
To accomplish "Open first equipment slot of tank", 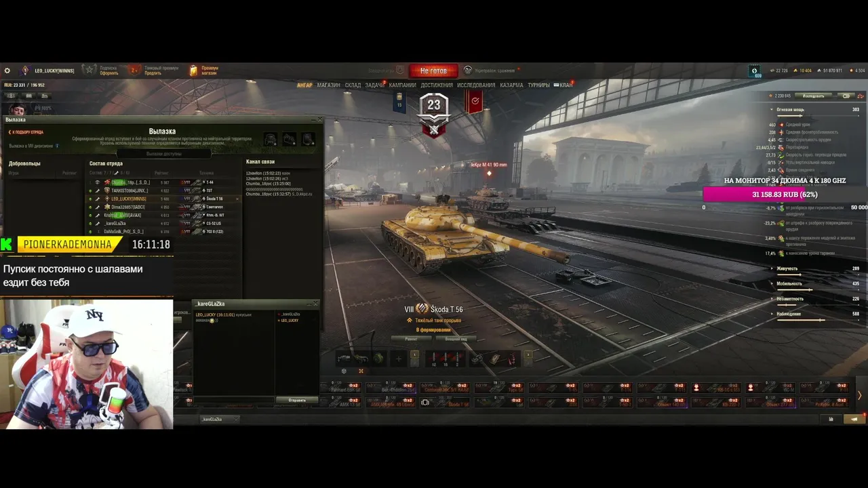I will tap(344, 358).
